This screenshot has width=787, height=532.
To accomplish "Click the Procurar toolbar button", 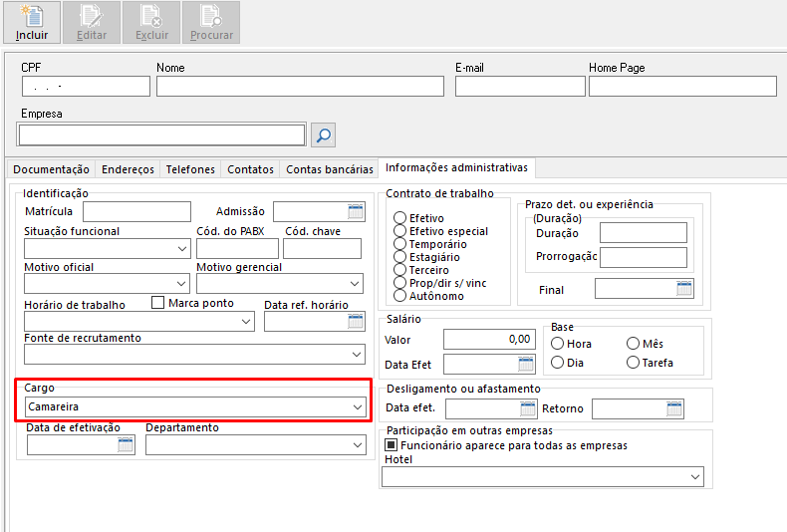I will click(x=211, y=23).
